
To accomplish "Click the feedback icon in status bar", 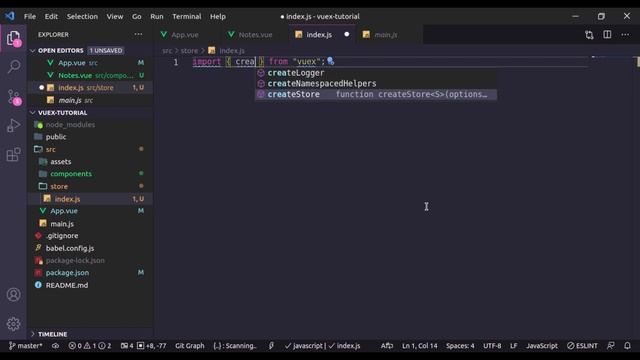I will pyautogui.click(x=611, y=346).
